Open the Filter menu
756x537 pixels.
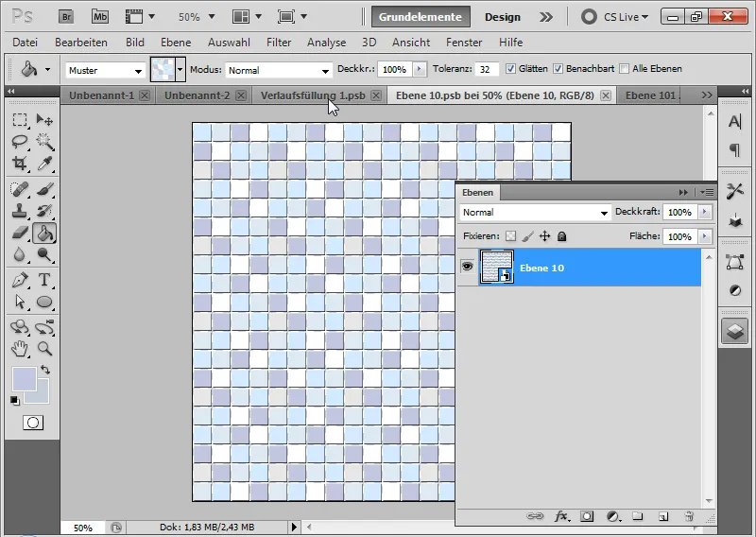click(279, 43)
